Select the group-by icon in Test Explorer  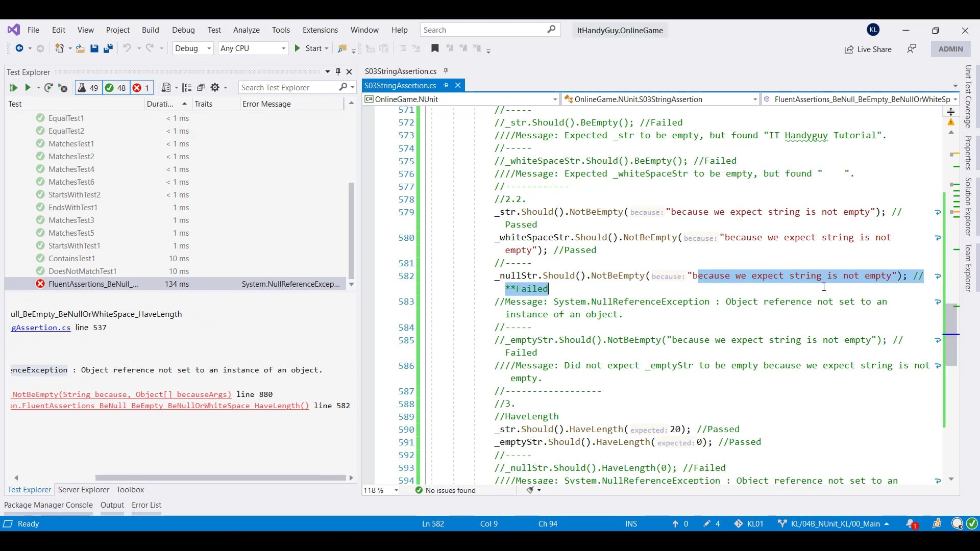(x=187, y=87)
